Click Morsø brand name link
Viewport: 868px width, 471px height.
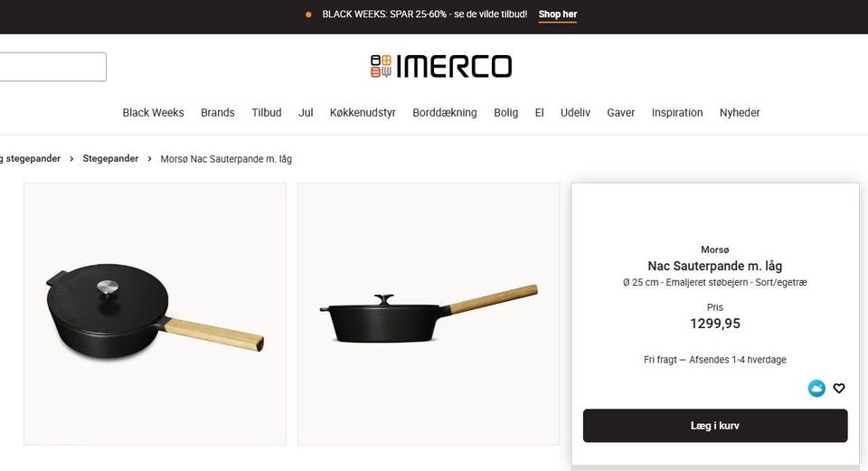[714, 250]
